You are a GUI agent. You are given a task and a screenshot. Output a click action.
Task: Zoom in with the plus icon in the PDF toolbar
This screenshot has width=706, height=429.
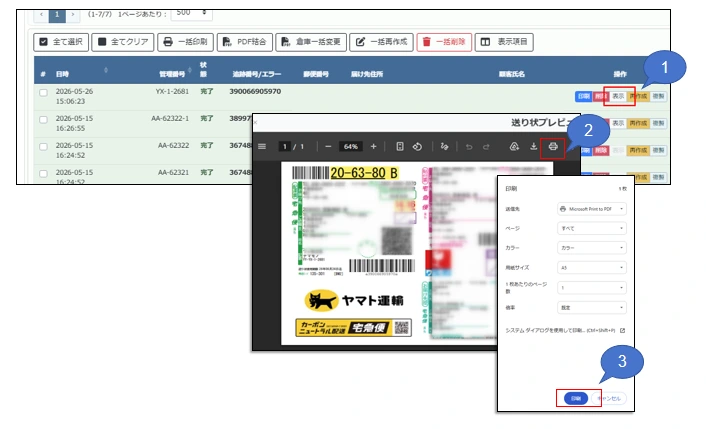click(x=373, y=146)
